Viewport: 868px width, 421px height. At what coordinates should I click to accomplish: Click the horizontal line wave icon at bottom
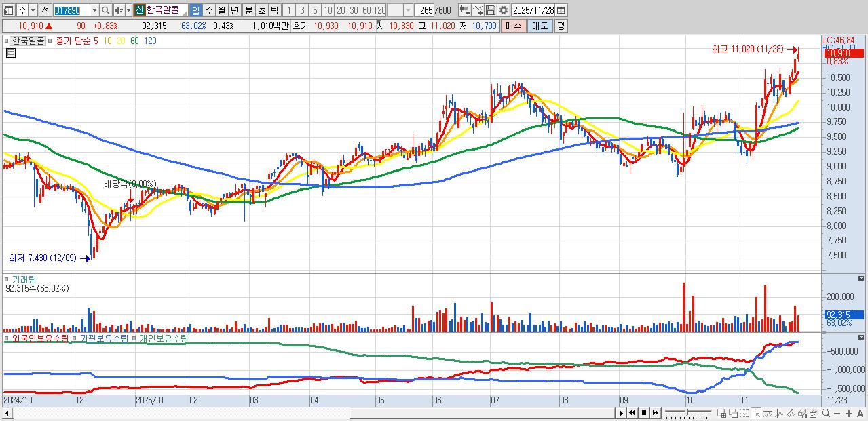768,414
